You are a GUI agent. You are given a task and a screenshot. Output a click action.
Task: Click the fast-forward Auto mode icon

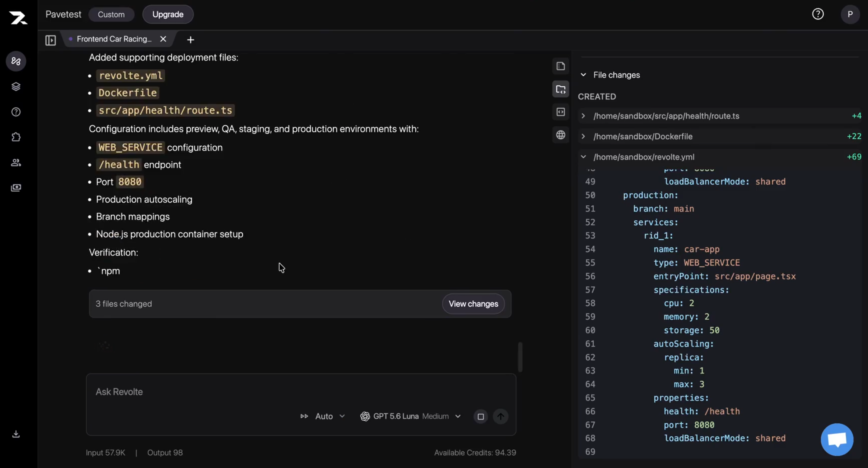point(304,416)
